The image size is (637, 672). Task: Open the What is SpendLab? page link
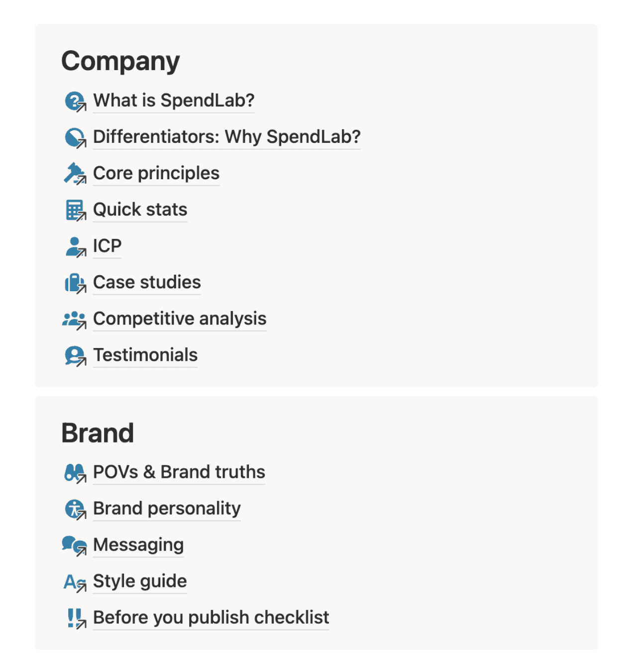click(174, 101)
